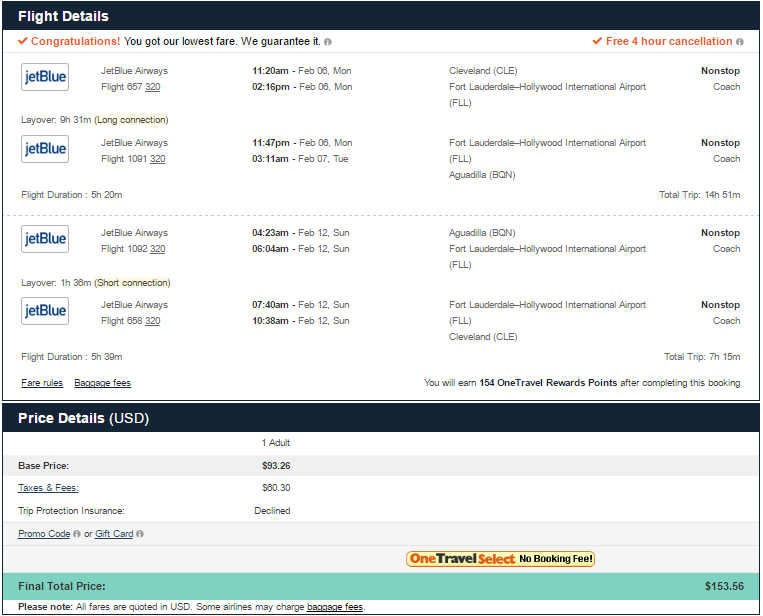
Task: Click the Final Total Price label
Action: pos(62,586)
